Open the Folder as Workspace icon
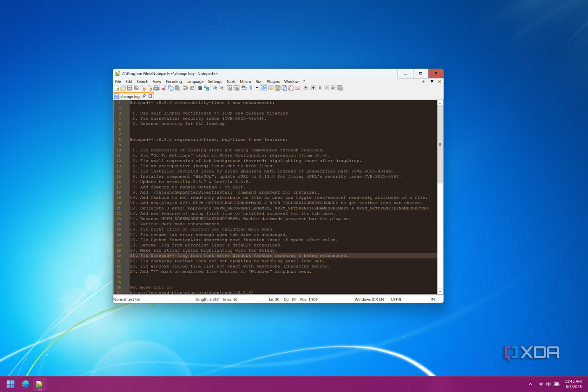The image size is (588, 392). [x=297, y=88]
